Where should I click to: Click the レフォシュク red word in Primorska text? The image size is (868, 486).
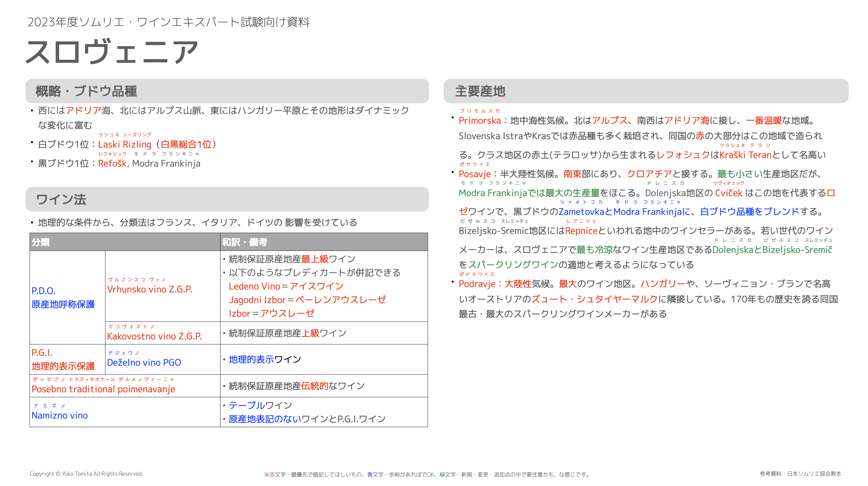tap(683, 155)
